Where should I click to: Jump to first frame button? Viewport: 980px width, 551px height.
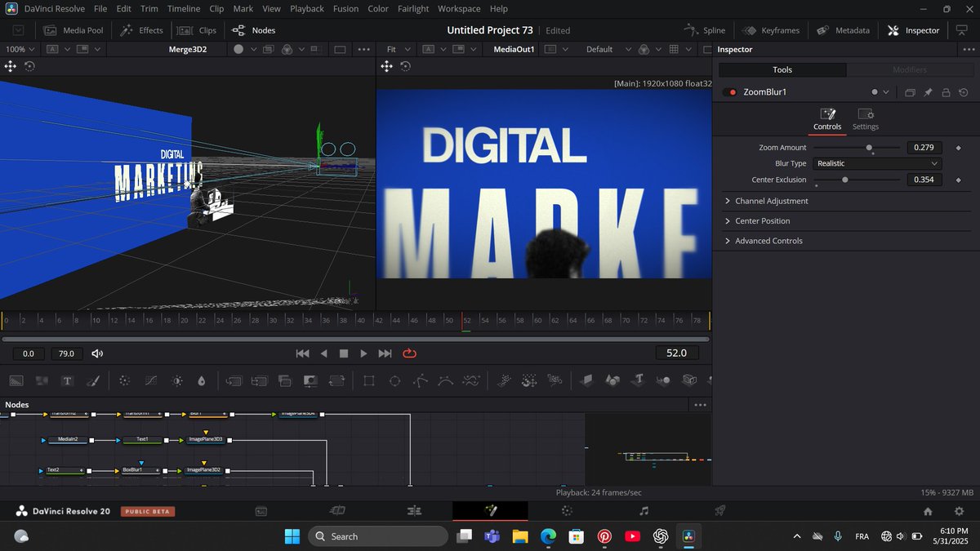coord(302,353)
